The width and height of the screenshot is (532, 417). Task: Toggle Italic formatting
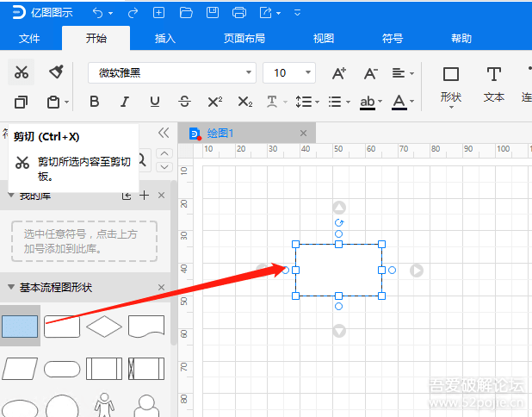[125, 102]
